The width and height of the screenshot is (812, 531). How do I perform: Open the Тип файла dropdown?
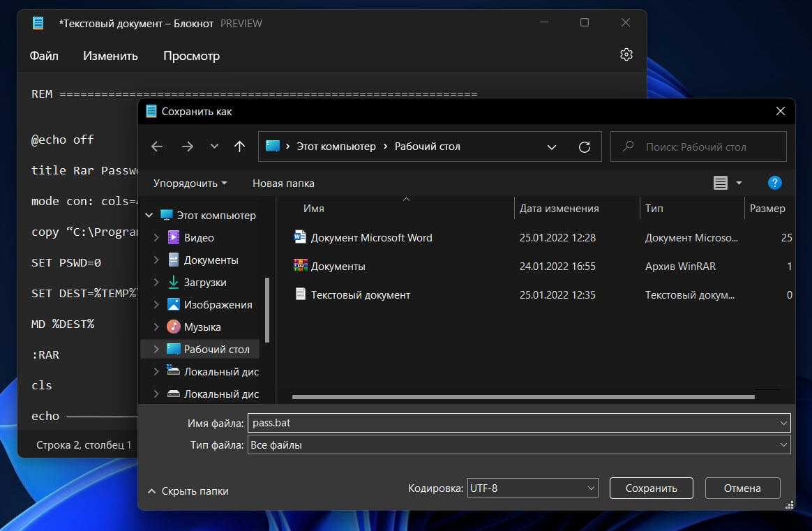(519, 445)
